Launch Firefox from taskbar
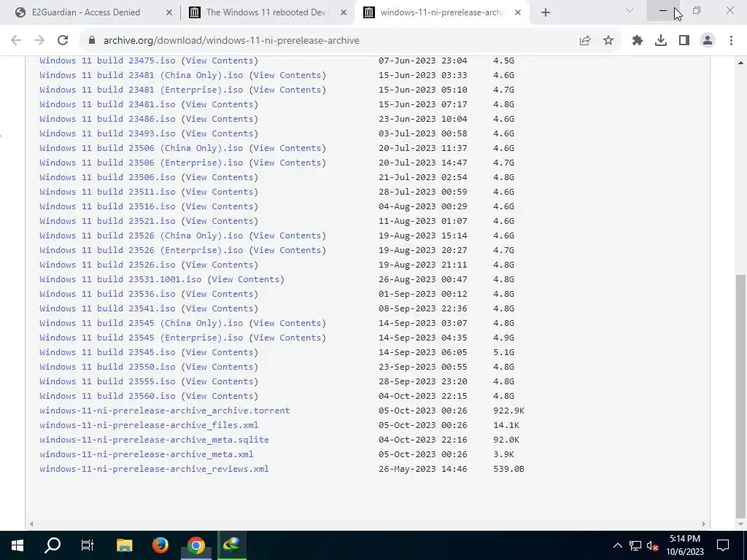 (x=160, y=545)
